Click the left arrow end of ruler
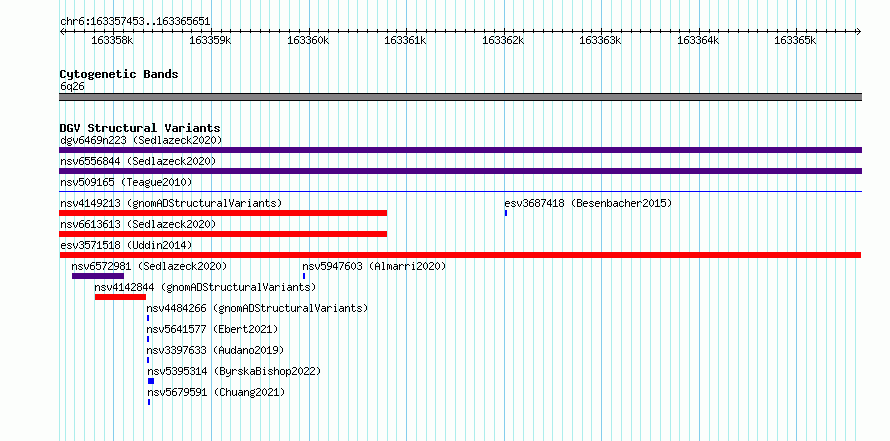This screenshot has width=890, height=441. pyautogui.click(x=62, y=31)
